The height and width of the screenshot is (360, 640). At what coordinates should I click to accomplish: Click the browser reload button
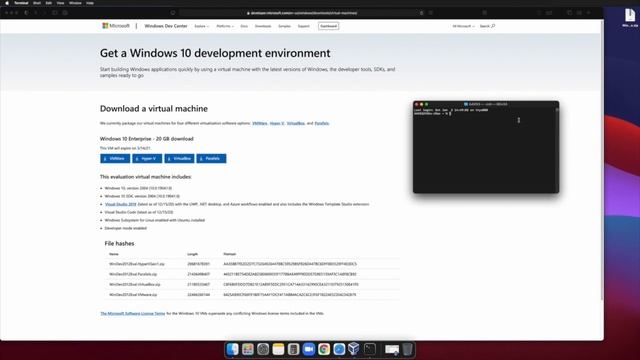[x=421, y=13]
